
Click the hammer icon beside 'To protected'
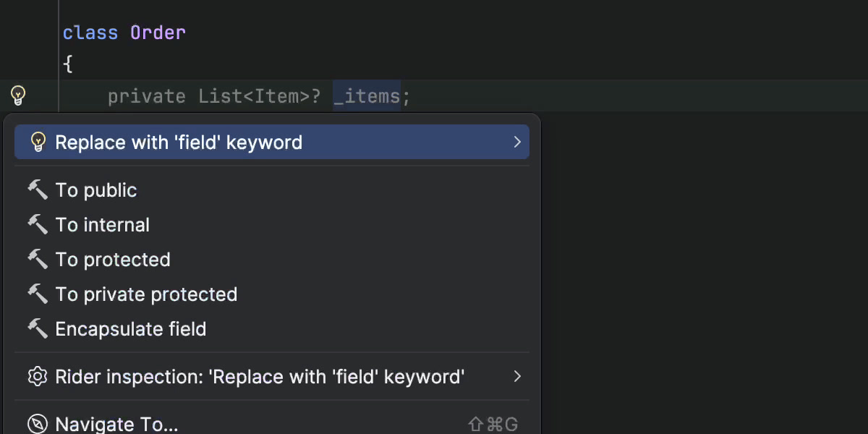(38, 259)
